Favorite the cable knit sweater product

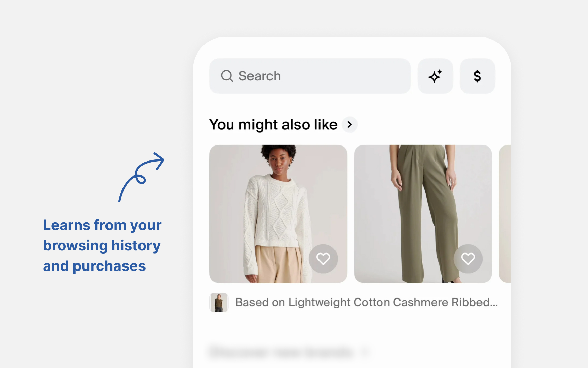(x=323, y=259)
